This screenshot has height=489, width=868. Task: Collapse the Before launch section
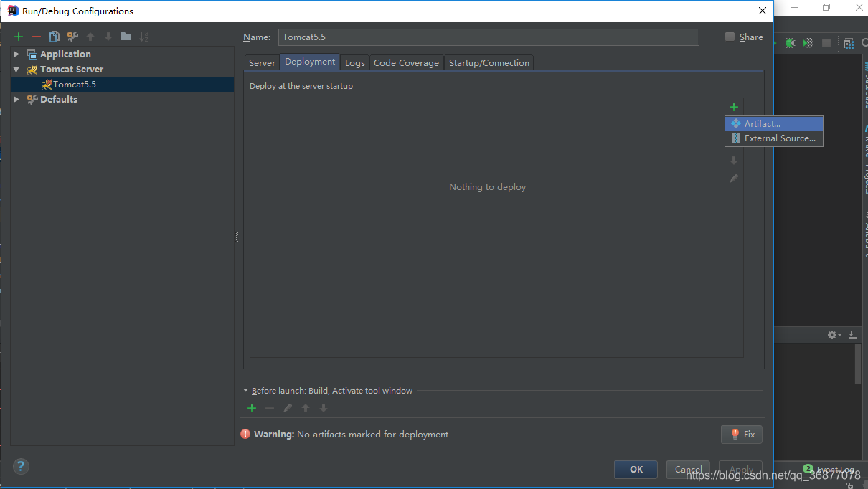pyautogui.click(x=246, y=391)
